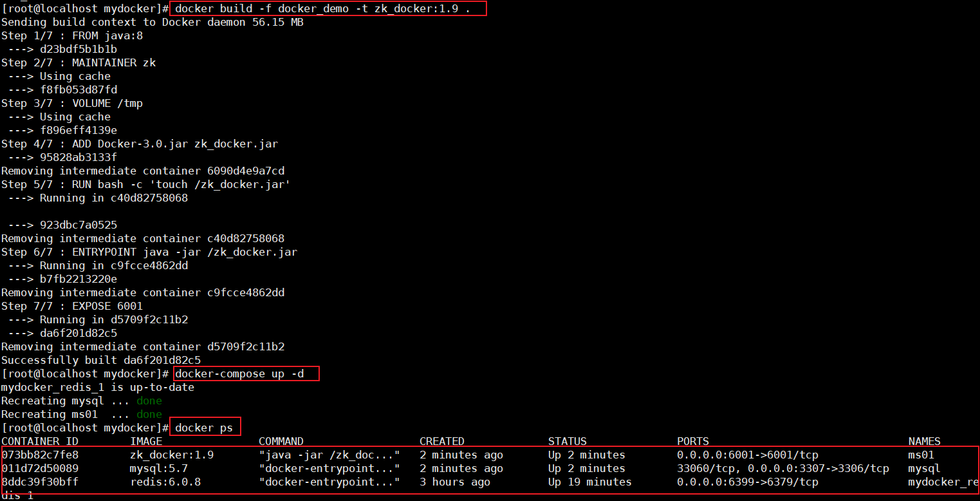
Task: Click 'Step 2/7 : MAINTAINER zk' line
Action: (x=79, y=63)
